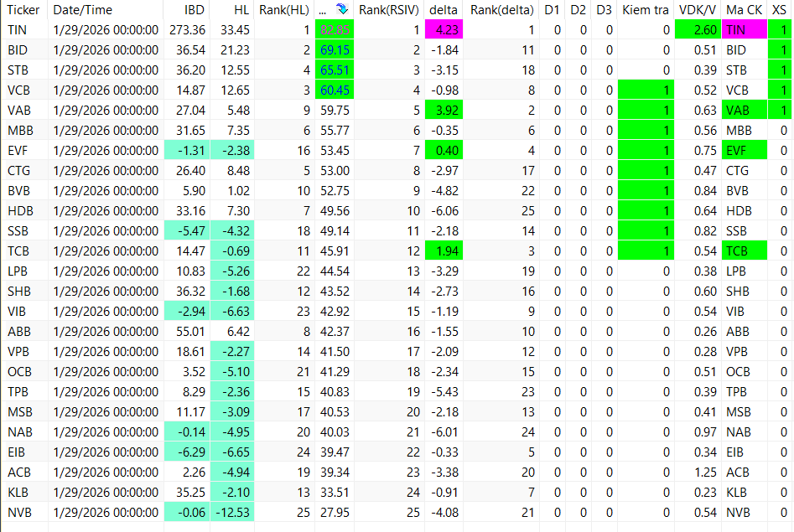Sort by the Ticker column header
This screenshot has width=794, height=532.
[x=23, y=9]
